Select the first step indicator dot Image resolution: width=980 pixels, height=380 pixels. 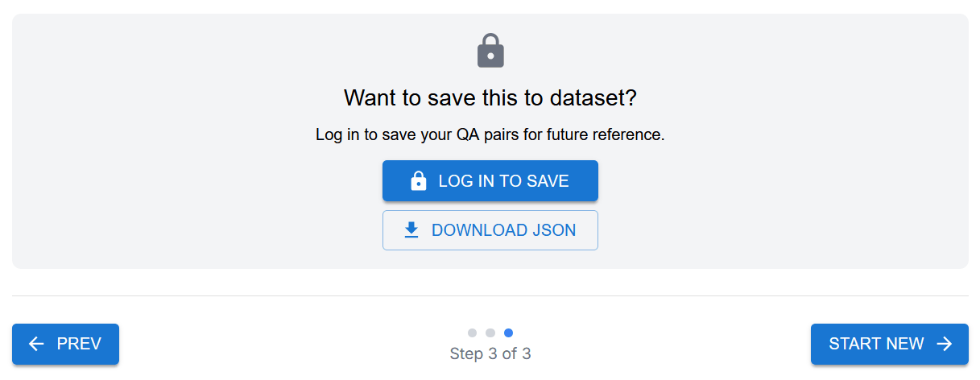[472, 332]
